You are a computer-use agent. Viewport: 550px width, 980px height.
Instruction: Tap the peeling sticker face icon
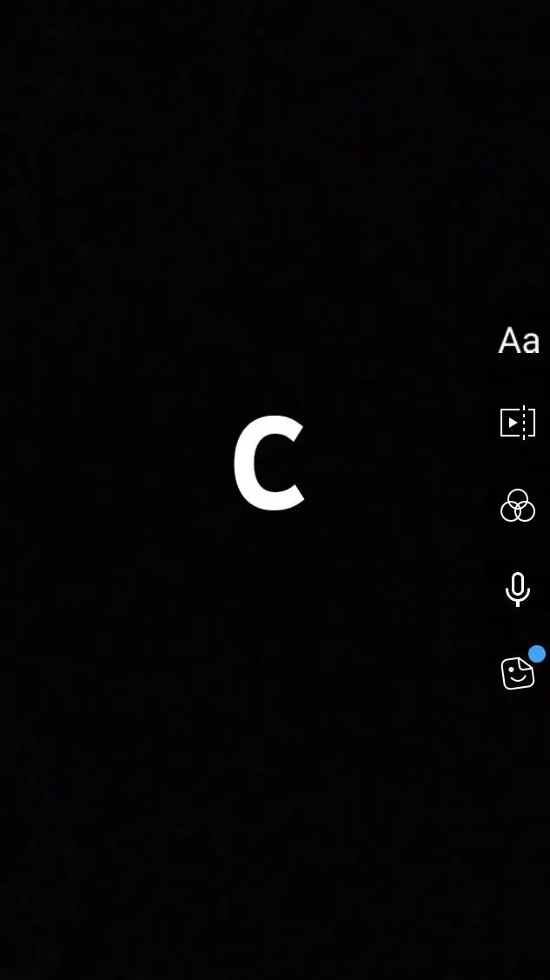(x=518, y=673)
